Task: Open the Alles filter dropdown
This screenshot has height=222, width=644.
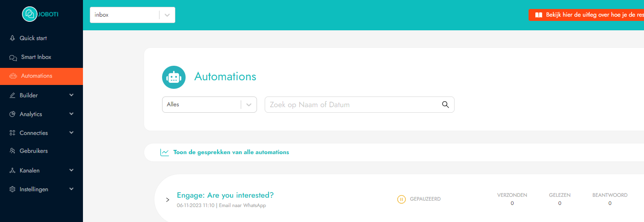Action: (x=210, y=105)
